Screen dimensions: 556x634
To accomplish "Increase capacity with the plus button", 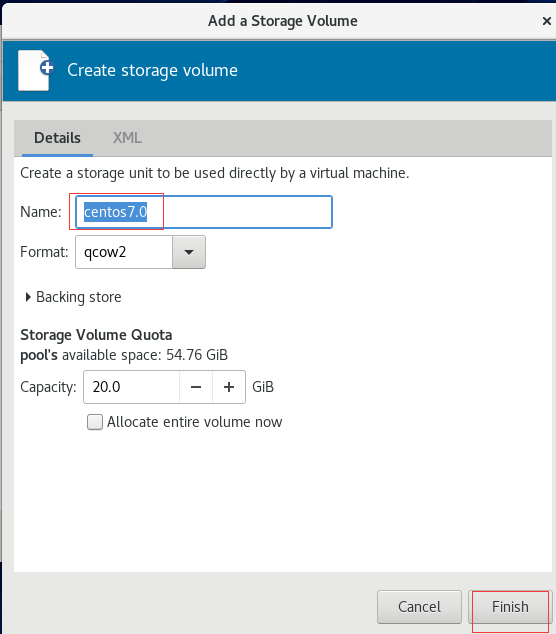I will pos(229,387).
